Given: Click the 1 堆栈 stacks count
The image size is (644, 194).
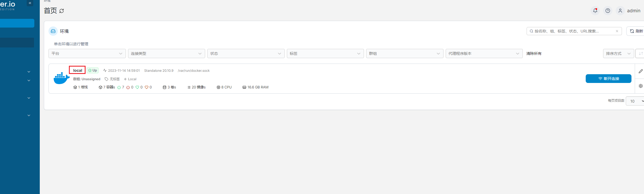Looking at the screenshot, I should [81, 87].
